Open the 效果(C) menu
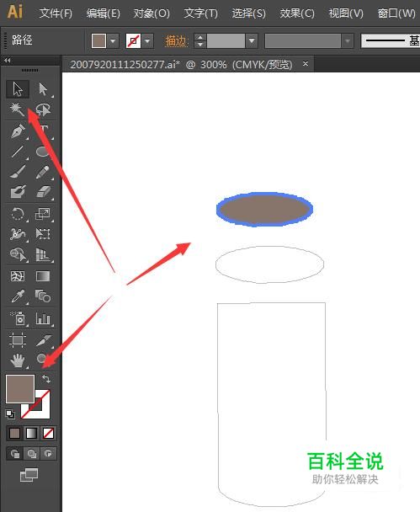Screen dimensions: 420x512 point(297,13)
